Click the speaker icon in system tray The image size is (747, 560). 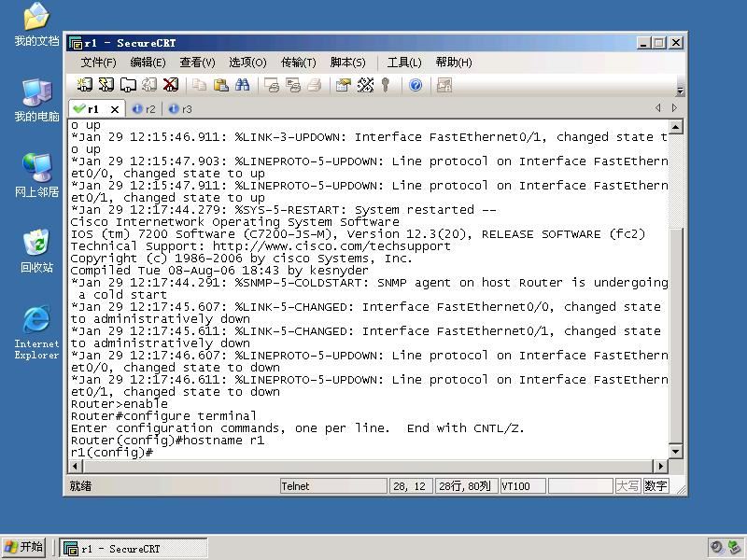coord(716,547)
